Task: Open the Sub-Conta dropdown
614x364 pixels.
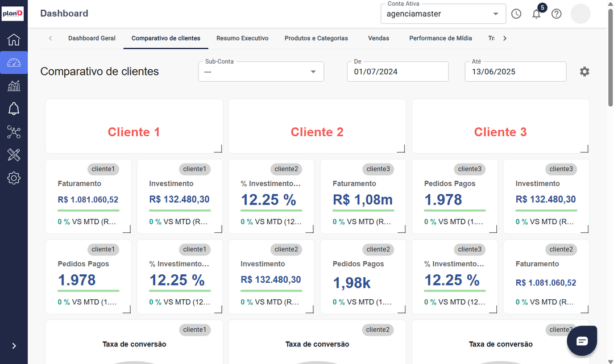Action: coord(261,72)
